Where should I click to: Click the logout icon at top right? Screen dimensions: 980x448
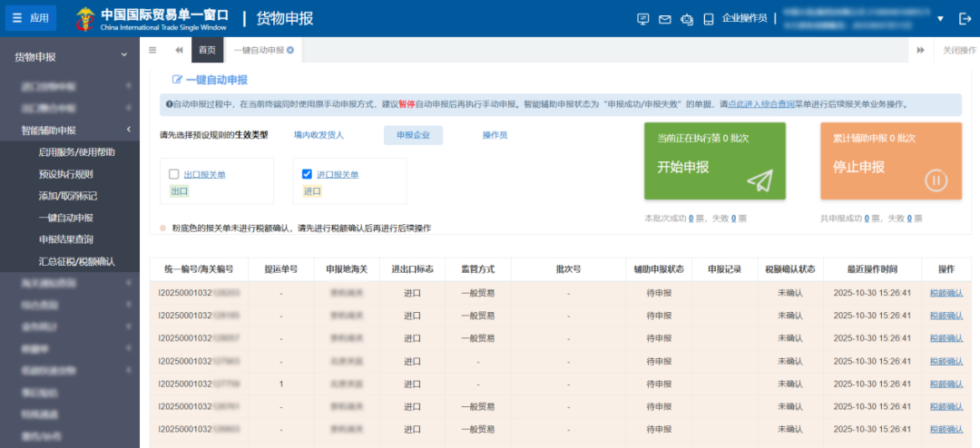[x=965, y=19]
